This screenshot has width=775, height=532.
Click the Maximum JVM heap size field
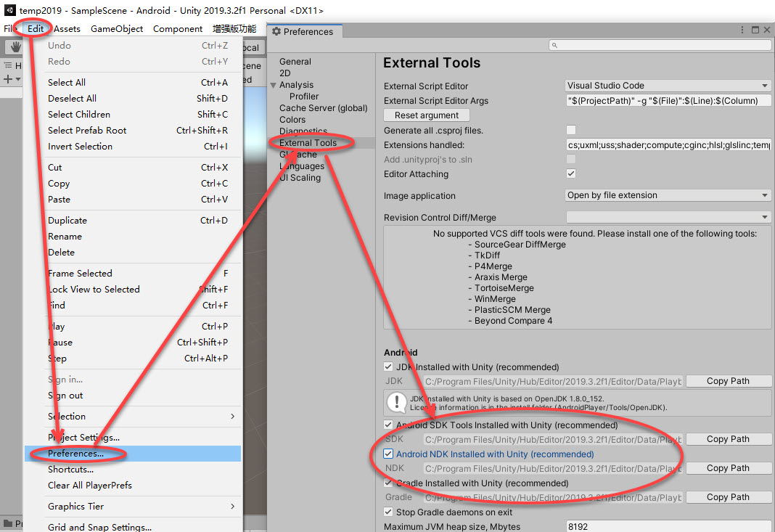[x=668, y=527]
